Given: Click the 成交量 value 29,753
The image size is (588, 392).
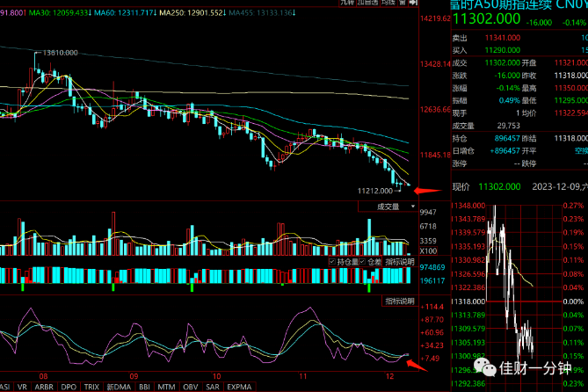Looking at the screenshot, I should pos(509,126).
